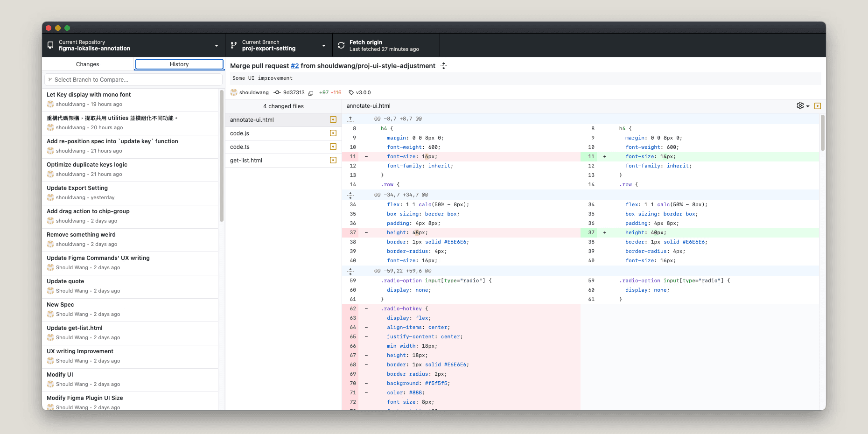The width and height of the screenshot is (868, 434).
Task: Select code.js in changed files
Action: [x=283, y=133]
